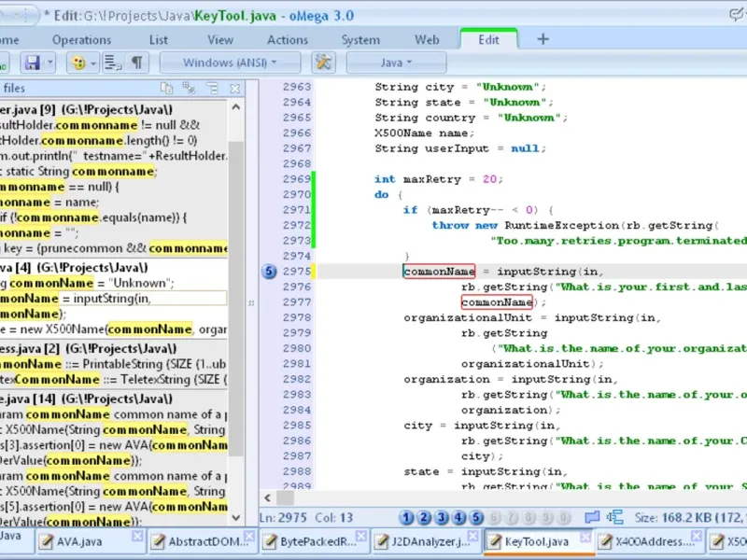Click the blue flag bookmark icon in status bar
Viewport: 747px width, 560px height.
click(592, 517)
